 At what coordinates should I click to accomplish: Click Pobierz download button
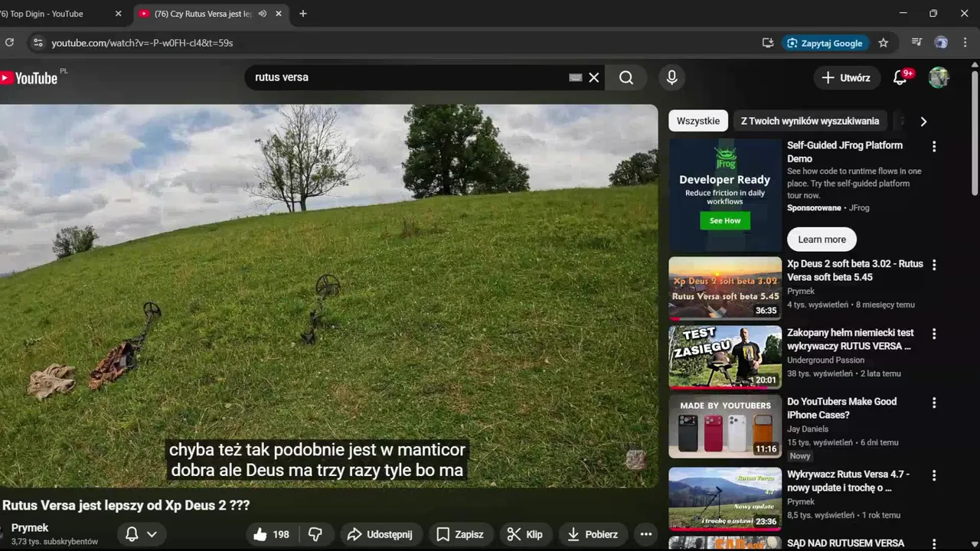coord(593,534)
